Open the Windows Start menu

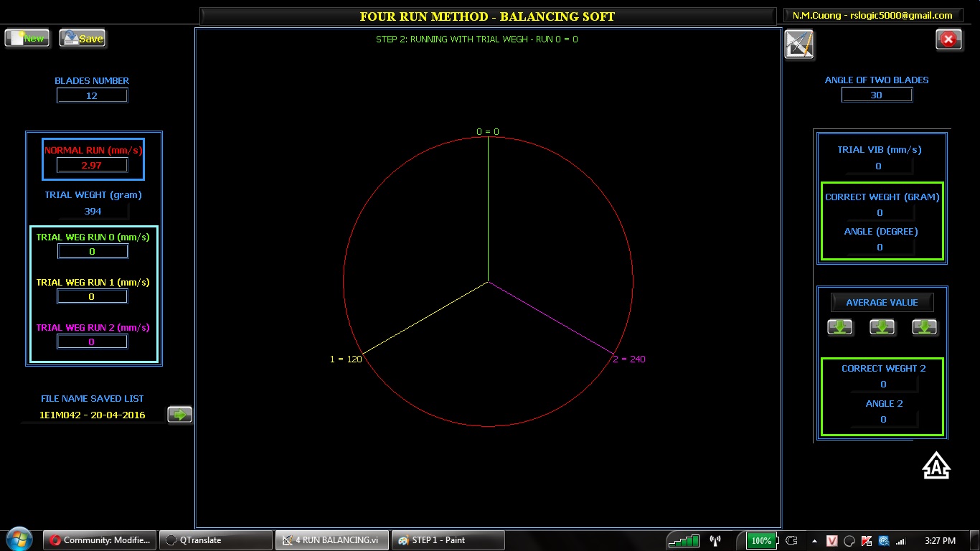coord(19,540)
